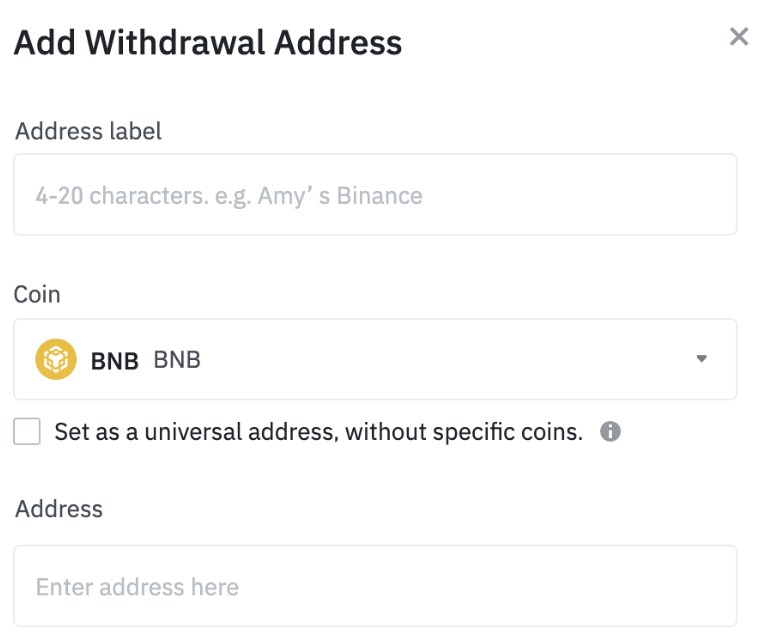The width and height of the screenshot is (763, 642).
Task: Close the Add Withdrawal Address dialog
Action: point(739,38)
